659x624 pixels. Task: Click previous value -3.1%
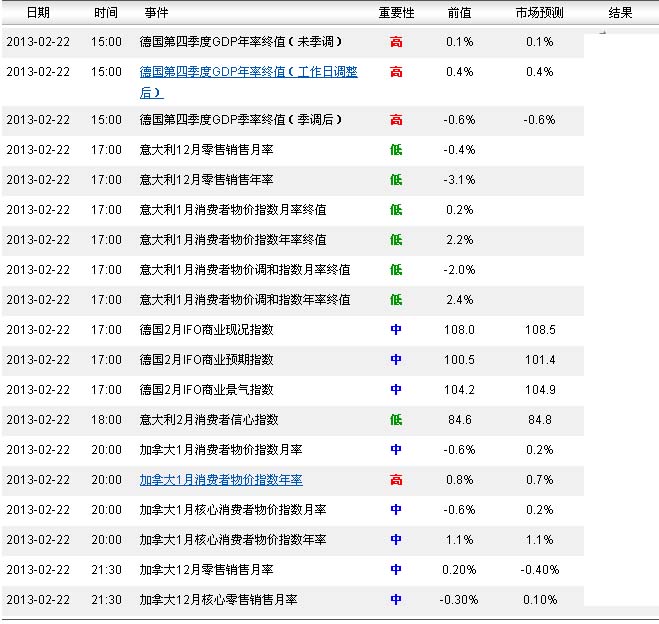click(x=459, y=180)
